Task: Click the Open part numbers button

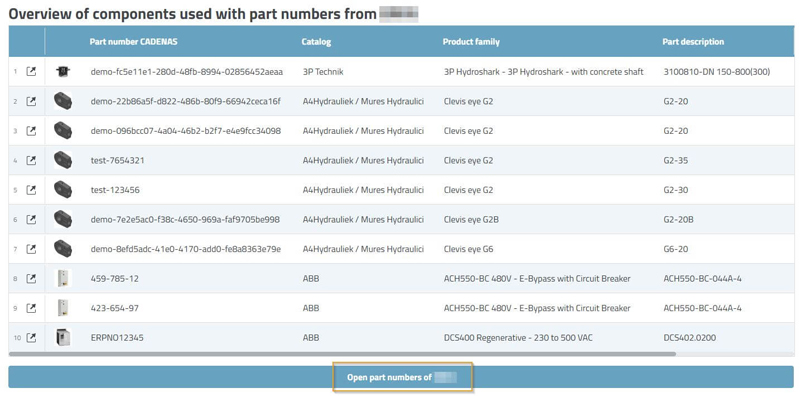Action: coord(401,377)
